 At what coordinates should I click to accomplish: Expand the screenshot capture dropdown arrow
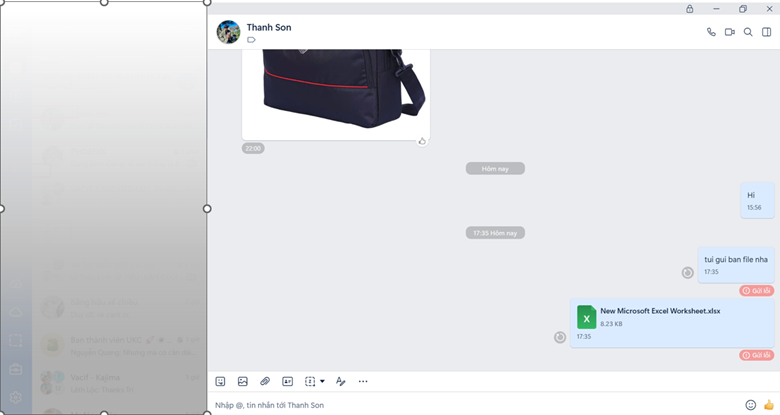(x=322, y=381)
